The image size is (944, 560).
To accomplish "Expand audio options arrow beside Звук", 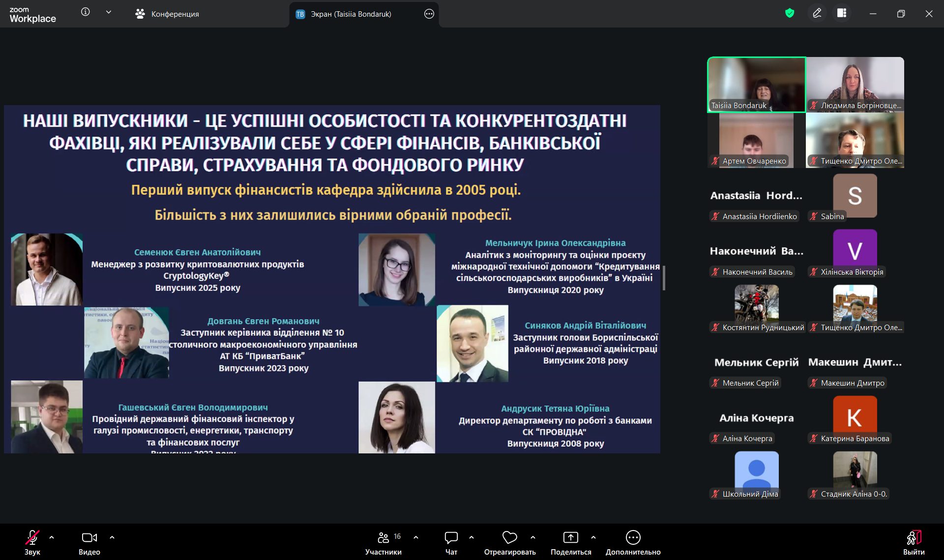I will click(52, 537).
